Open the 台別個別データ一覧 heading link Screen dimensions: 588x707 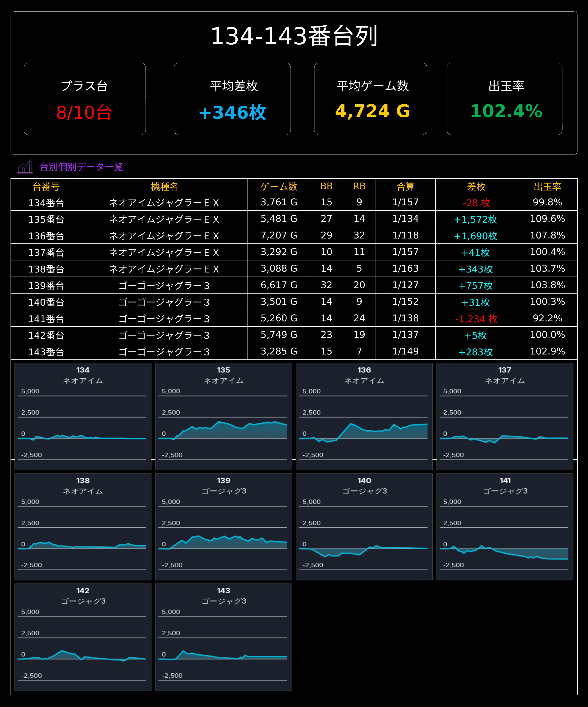click(81, 167)
